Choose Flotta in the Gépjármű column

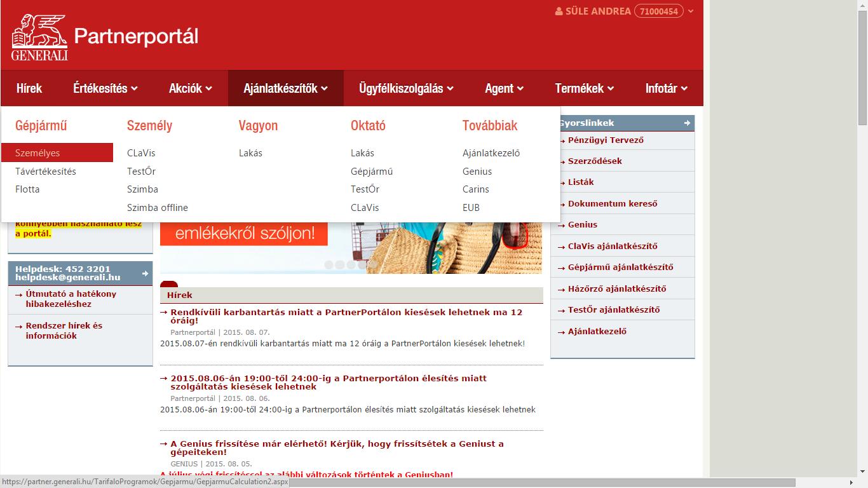coord(27,189)
